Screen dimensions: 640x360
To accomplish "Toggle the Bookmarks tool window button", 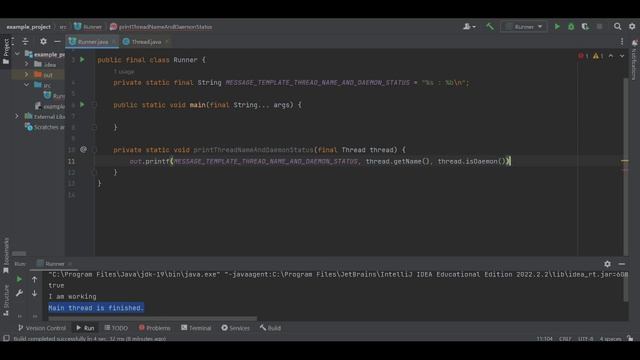I will point(6,255).
